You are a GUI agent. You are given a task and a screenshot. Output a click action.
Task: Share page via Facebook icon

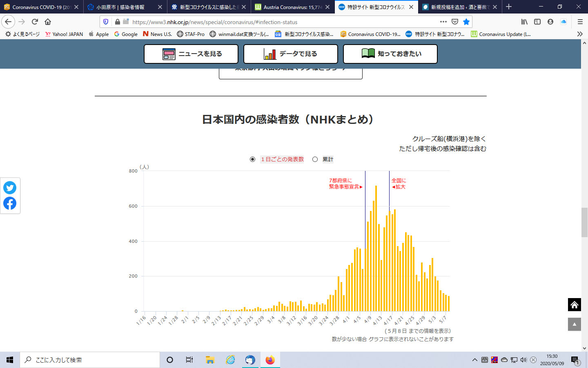click(x=10, y=203)
